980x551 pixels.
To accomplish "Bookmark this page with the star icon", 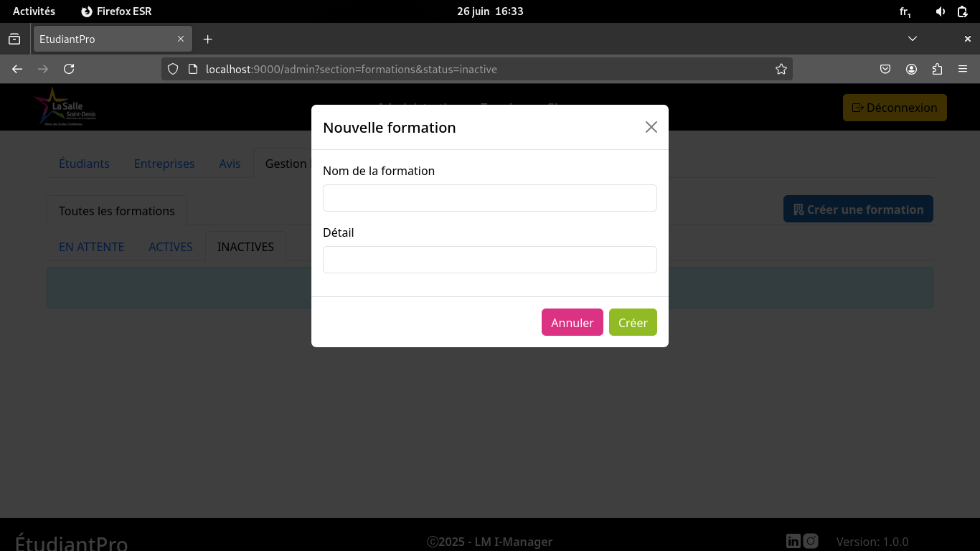I will pyautogui.click(x=781, y=69).
